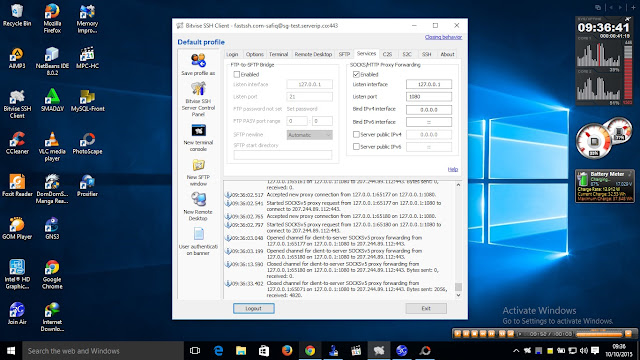Select GNS3 desktop shortcut

(x=52, y=228)
